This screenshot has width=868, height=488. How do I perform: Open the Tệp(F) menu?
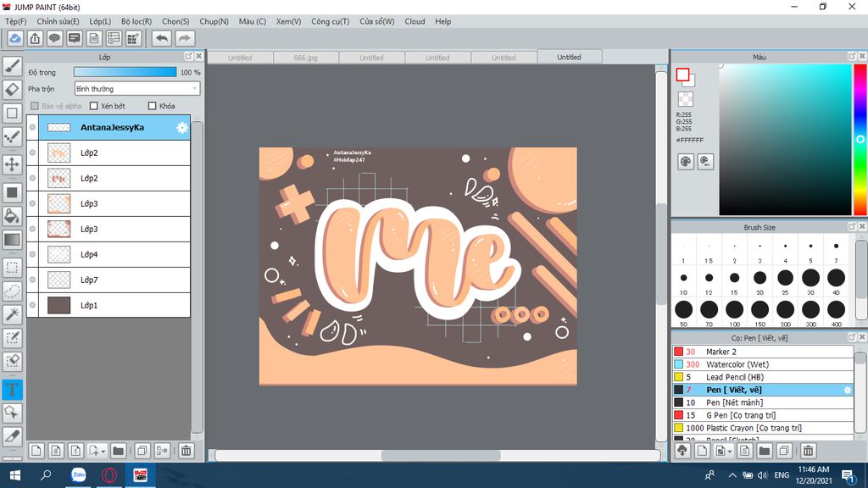(15, 21)
